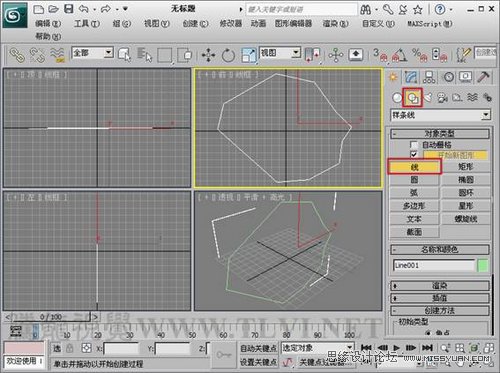Screen dimensions: 500x373
Task: Expand the 插值 rollout
Action: point(440,298)
